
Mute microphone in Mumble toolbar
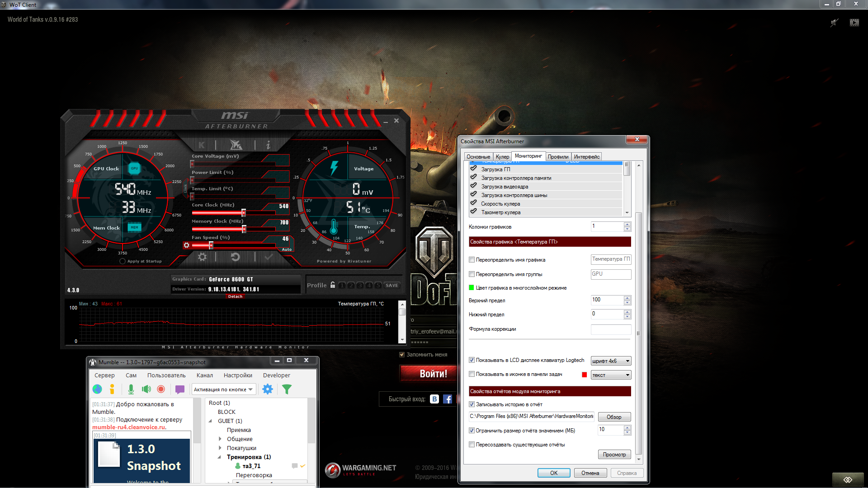[x=131, y=389]
